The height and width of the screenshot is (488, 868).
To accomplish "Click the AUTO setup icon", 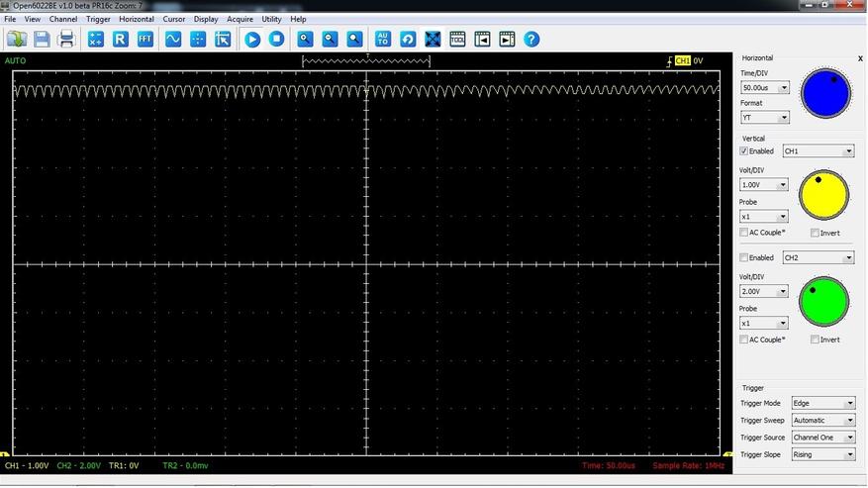I will click(383, 40).
